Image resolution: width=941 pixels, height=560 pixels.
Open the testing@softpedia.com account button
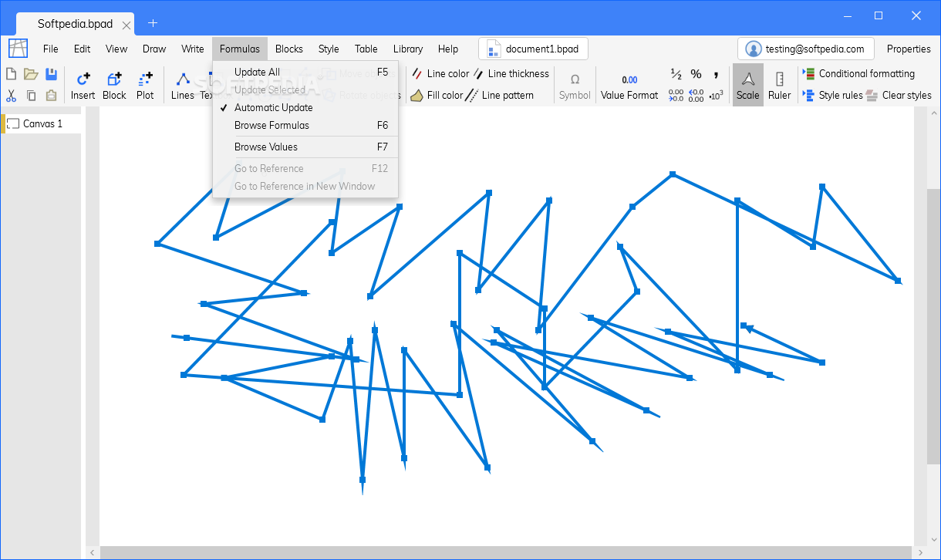pos(806,49)
